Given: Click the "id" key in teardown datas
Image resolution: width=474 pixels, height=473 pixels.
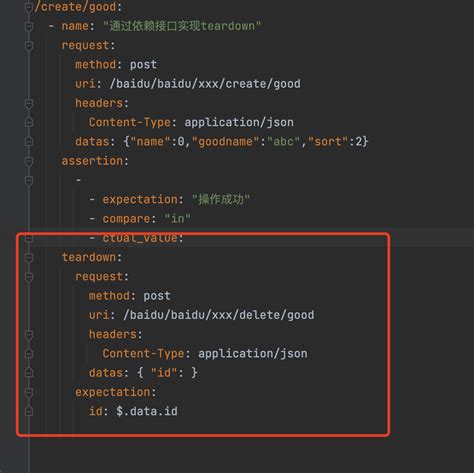Looking at the screenshot, I should tap(164, 373).
